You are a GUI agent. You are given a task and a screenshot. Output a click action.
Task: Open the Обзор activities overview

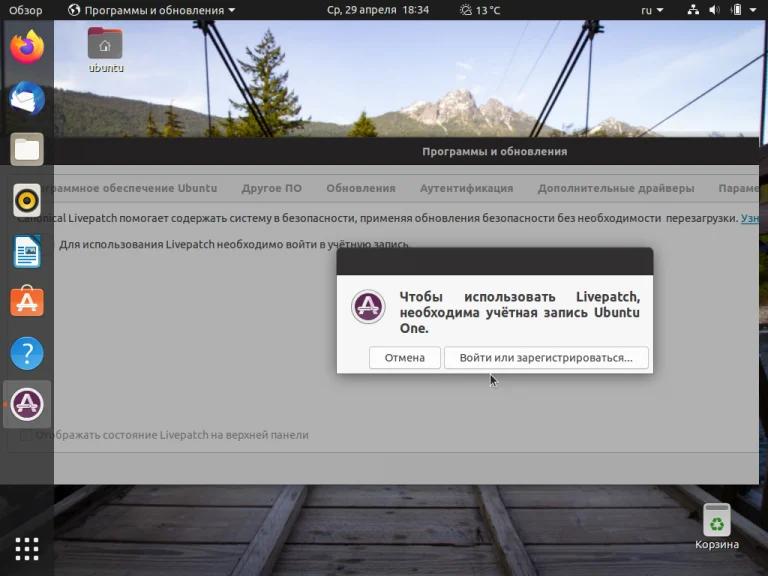pos(25,10)
